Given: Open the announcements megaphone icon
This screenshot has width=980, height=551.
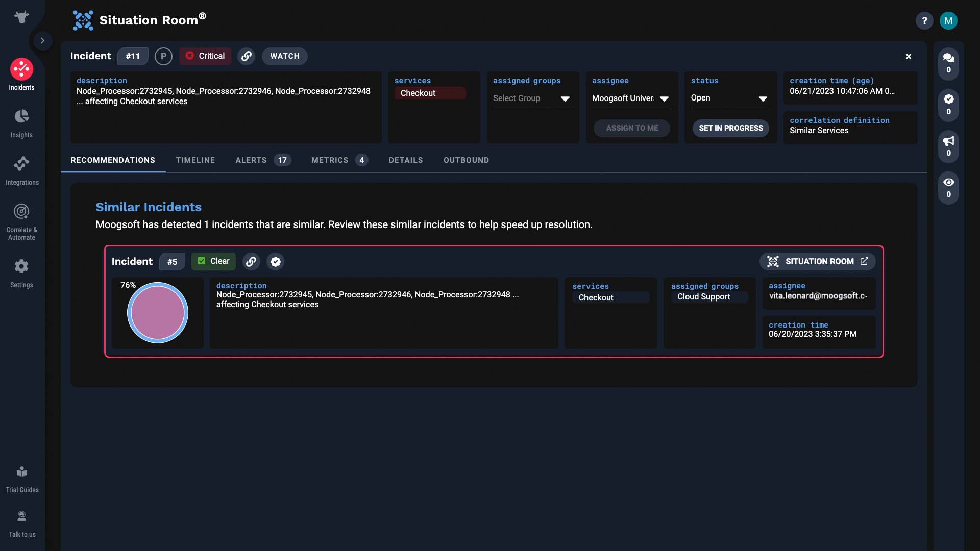Looking at the screenshot, I should 948,146.
